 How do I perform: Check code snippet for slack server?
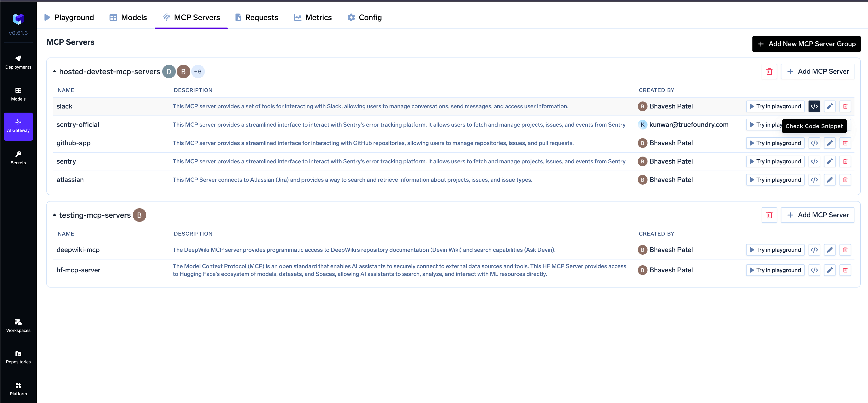click(814, 106)
